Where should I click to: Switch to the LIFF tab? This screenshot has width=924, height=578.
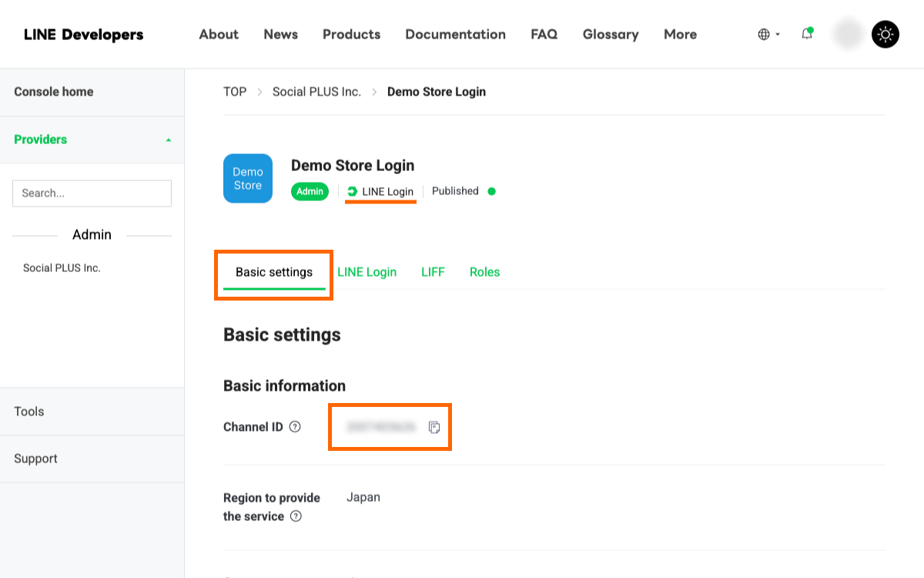pyautogui.click(x=433, y=272)
